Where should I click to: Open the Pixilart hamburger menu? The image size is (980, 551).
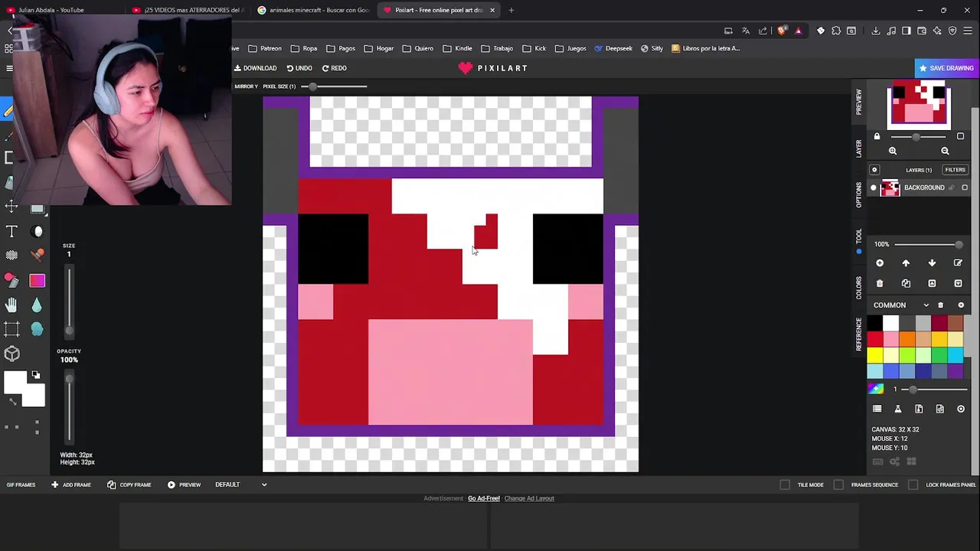(9, 68)
